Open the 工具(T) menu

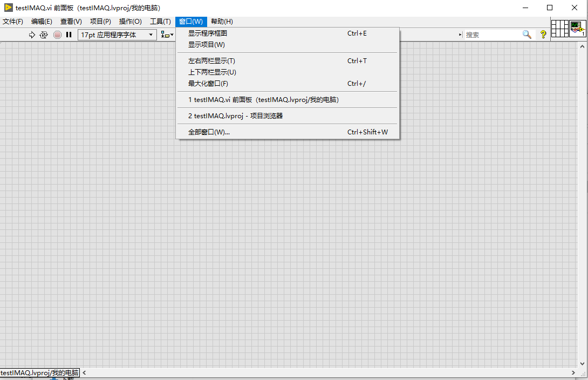[160, 22]
